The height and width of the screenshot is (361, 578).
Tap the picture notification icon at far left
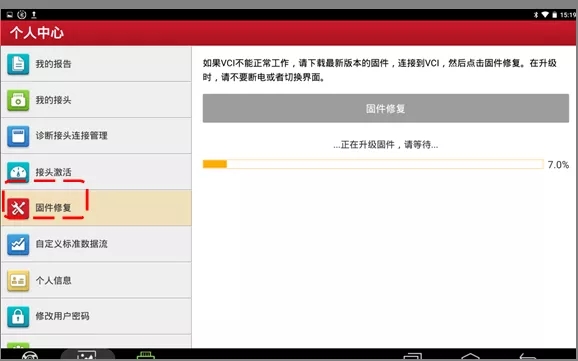coord(10,15)
